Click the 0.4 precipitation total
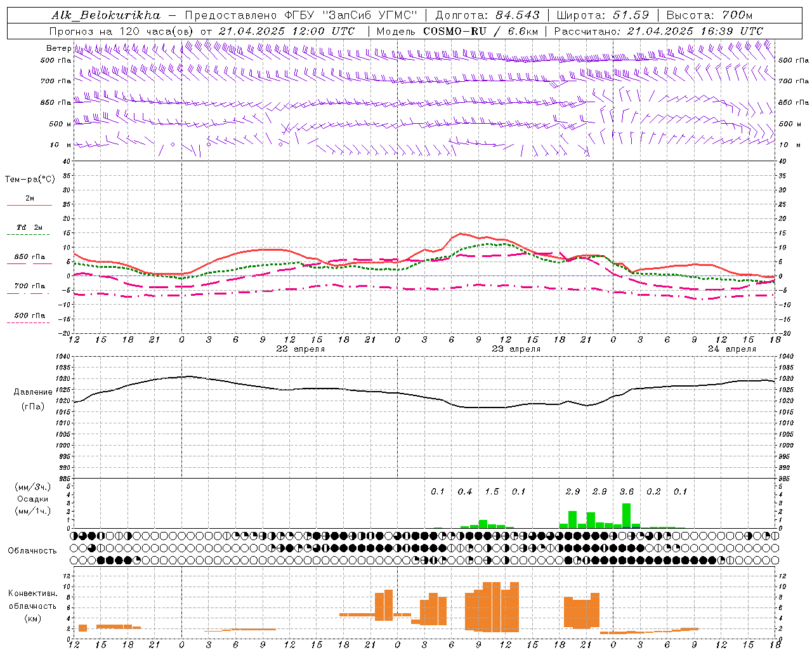Image resolution: width=812 pixels, height=650 pixels. pos(465,492)
